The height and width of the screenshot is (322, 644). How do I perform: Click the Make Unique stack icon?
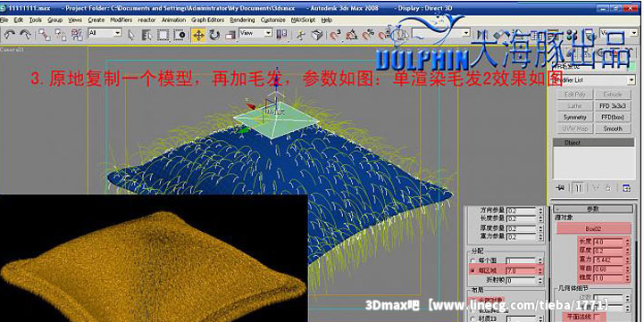tap(596, 188)
